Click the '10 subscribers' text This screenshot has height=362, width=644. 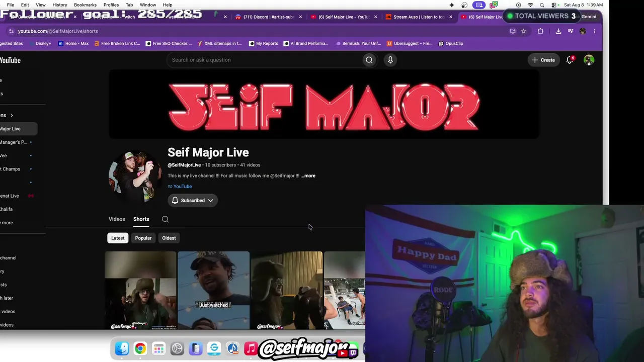tap(220, 165)
